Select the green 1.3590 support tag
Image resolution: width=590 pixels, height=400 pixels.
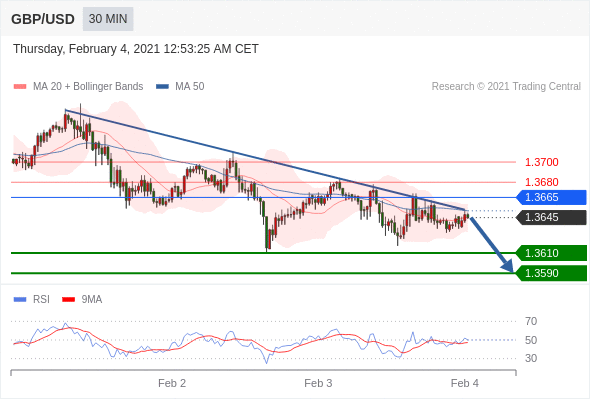(552, 273)
